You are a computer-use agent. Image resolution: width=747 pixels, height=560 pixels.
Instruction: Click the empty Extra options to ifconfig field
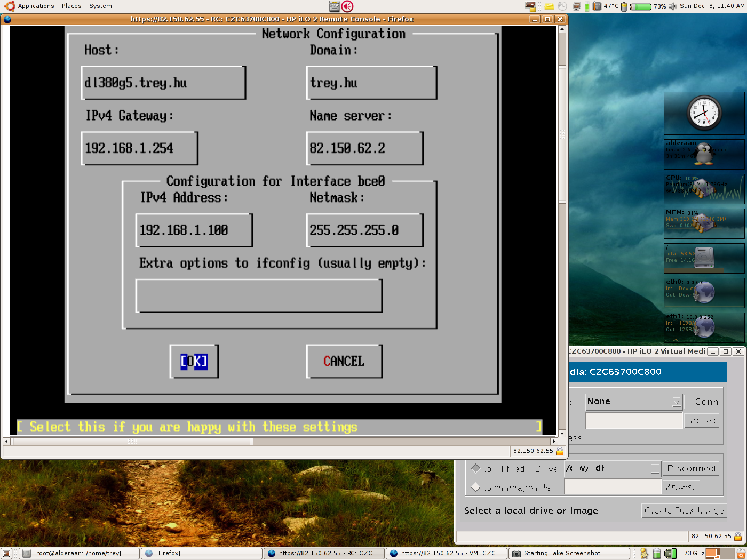pos(259,296)
